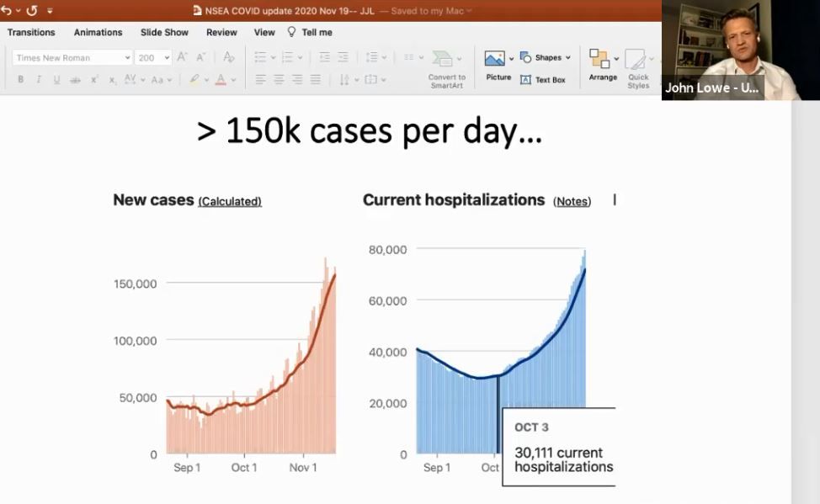Insert a Text Box

[543, 80]
